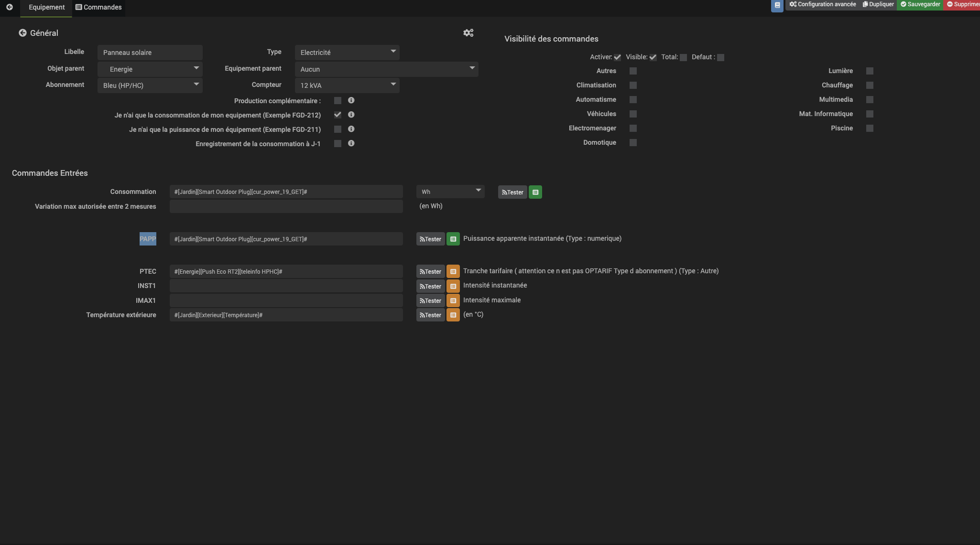Screen dimensions: 980x545
Task: Switch to the Commandes tab
Action: pos(98,7)
